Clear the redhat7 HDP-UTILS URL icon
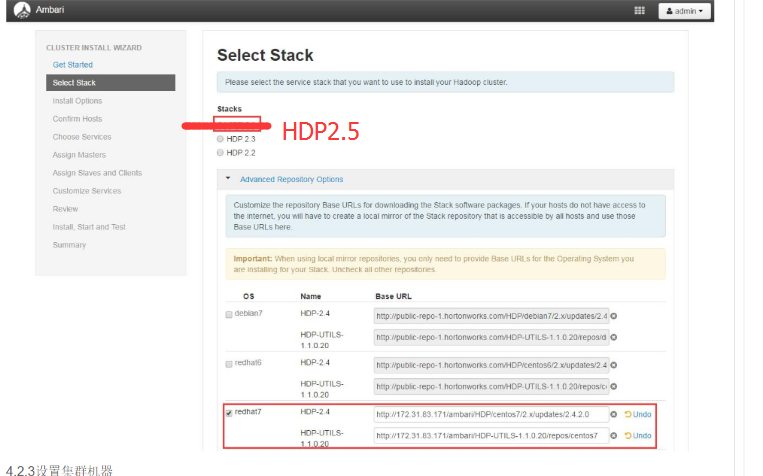The image size is (763, 476). click(x=613, y=436)
